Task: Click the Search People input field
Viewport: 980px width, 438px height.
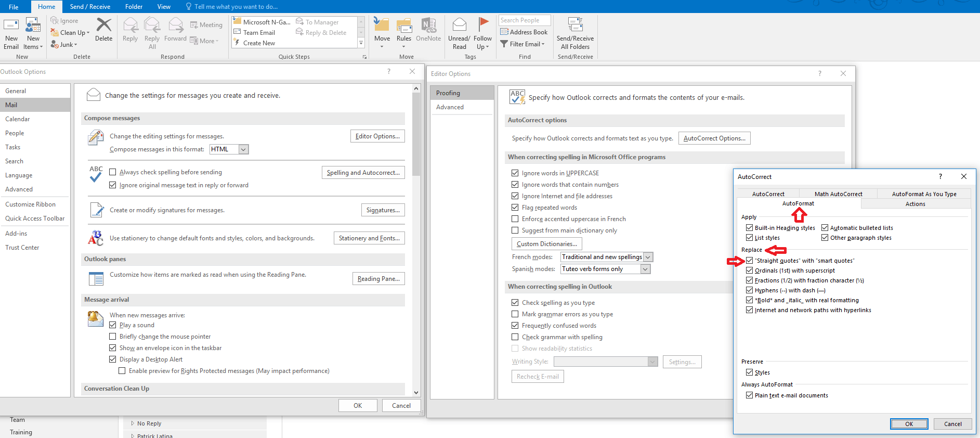Action: 525,20
